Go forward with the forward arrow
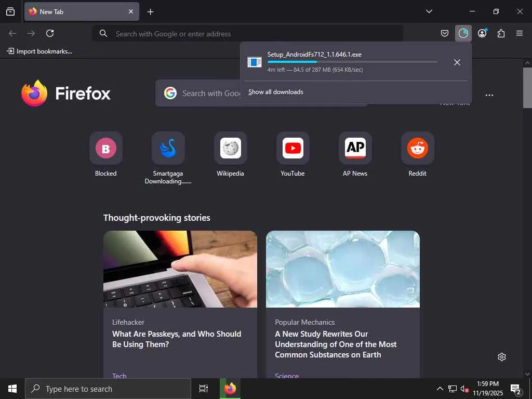Screen dimensions: 532x399 point(31,33)
